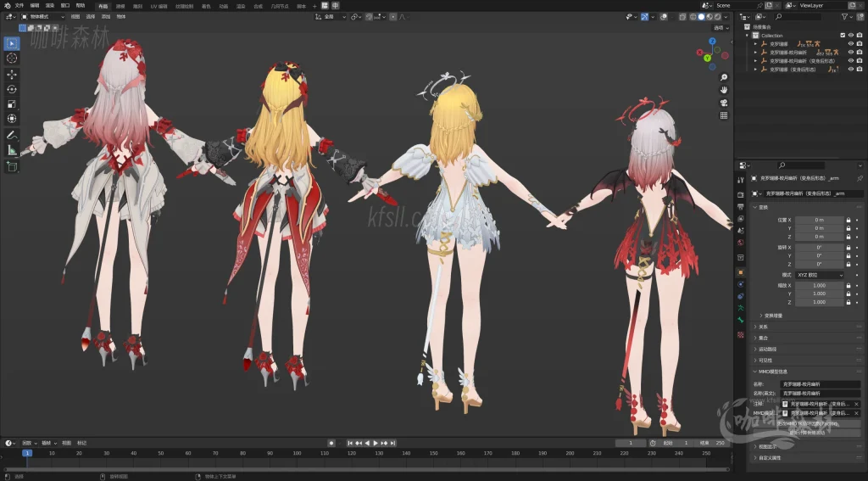
Task: Open the Output properties tab
Action: (741, 207)
